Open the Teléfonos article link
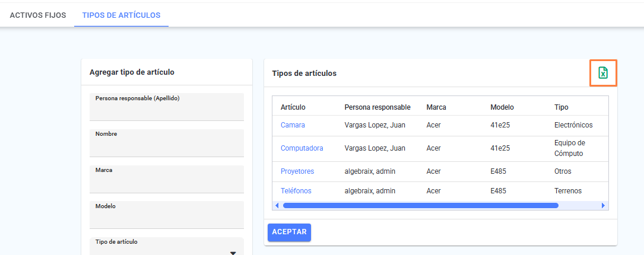Image resolution: width=644 pixels, height=255 pixels. click(296, 191)
